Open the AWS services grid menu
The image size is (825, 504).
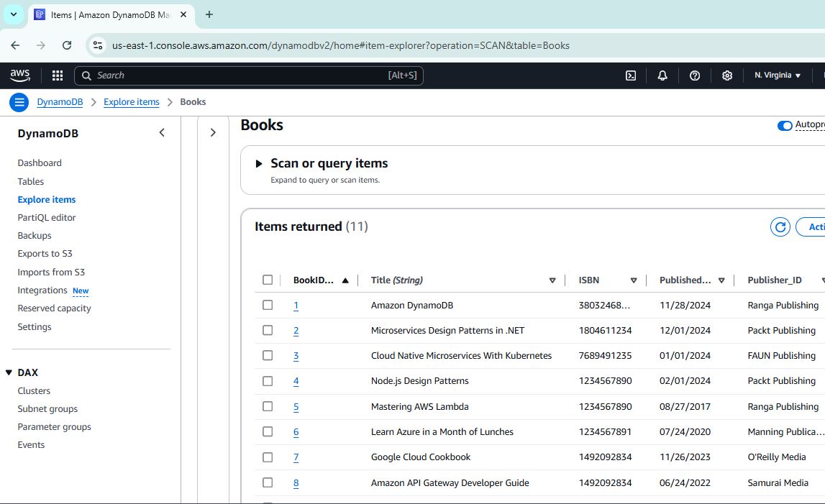click(x=58, y=75)
